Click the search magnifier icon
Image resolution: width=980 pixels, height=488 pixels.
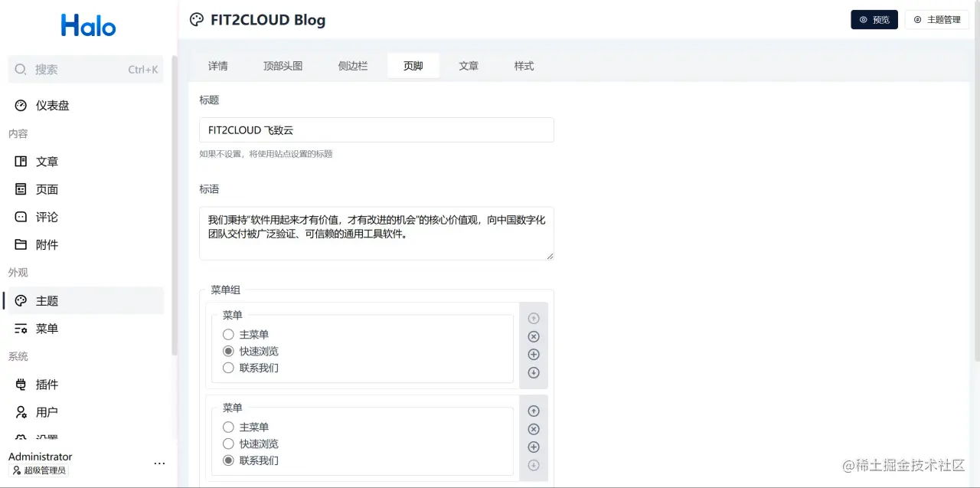(21, 69)
